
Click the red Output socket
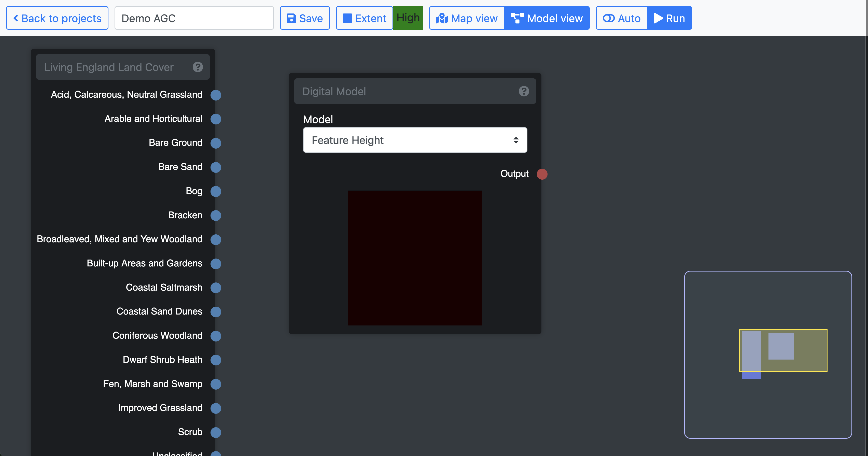[542, 174]
